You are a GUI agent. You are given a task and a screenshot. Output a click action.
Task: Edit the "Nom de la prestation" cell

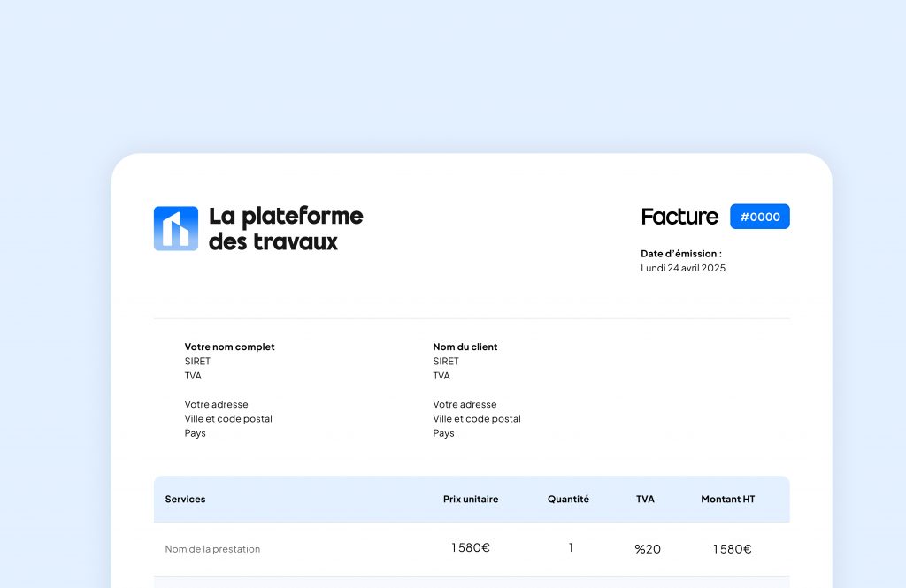(212, 549)
